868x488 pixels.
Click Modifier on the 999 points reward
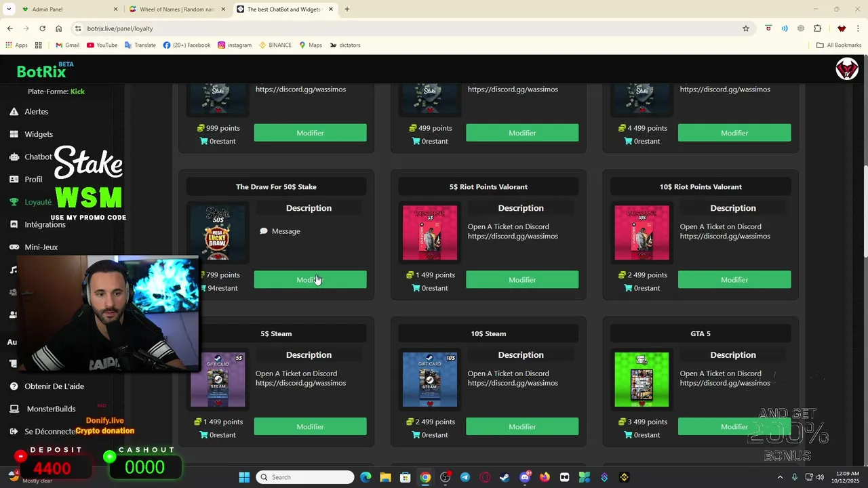click(x=310, y=133)
